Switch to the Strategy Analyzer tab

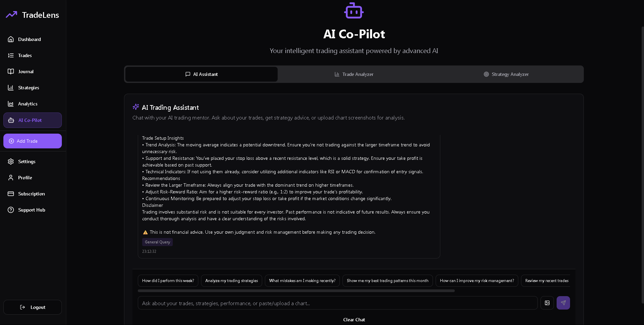[506, 74]
